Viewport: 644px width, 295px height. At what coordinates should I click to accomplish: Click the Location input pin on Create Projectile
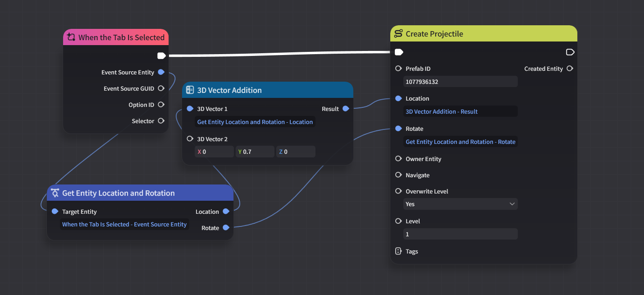point(398,98)
